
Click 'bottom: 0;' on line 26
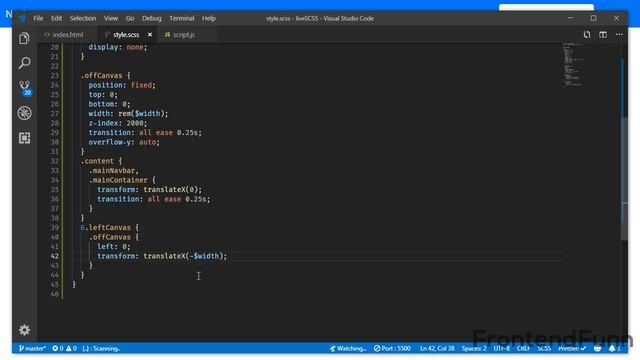(x=109, y=104)
